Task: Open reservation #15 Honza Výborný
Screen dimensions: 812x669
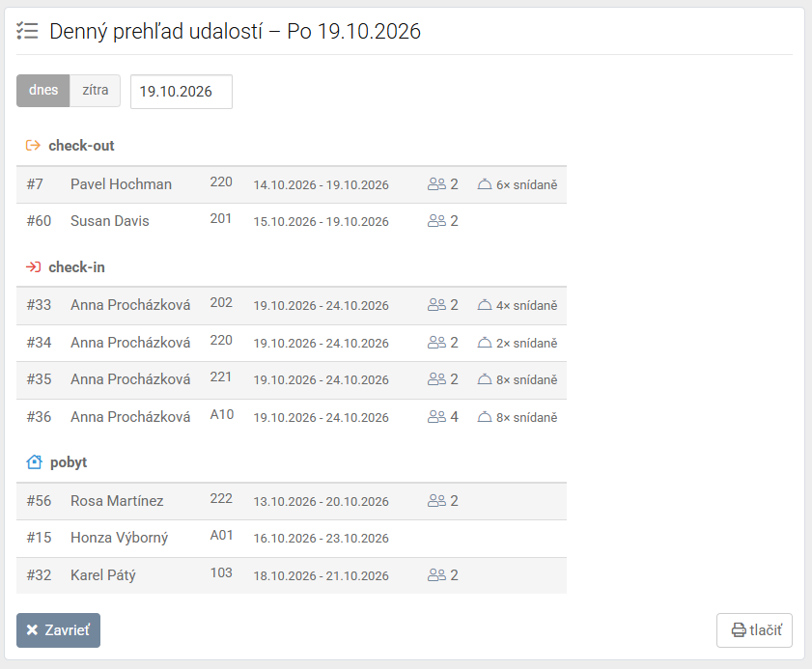Action: coord(292,539)
